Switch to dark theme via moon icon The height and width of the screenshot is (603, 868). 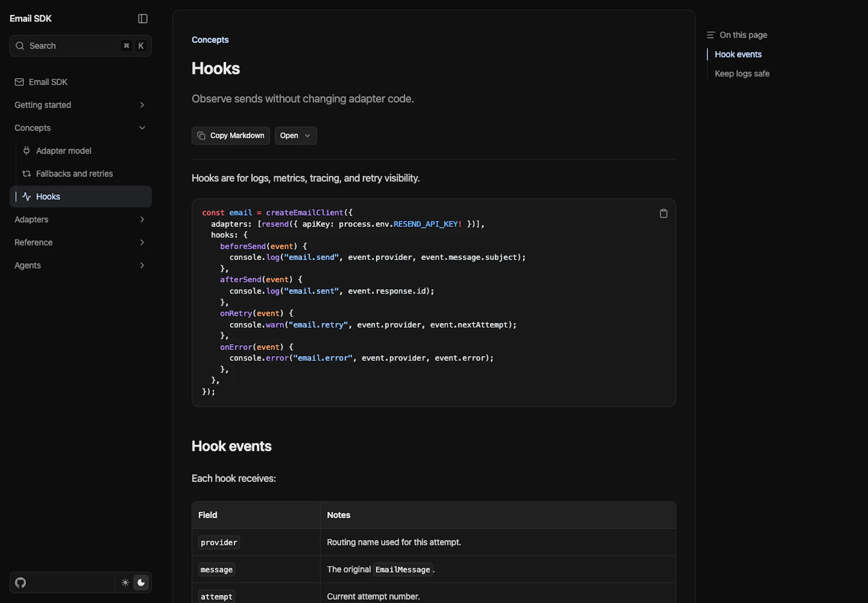[141, 582]
